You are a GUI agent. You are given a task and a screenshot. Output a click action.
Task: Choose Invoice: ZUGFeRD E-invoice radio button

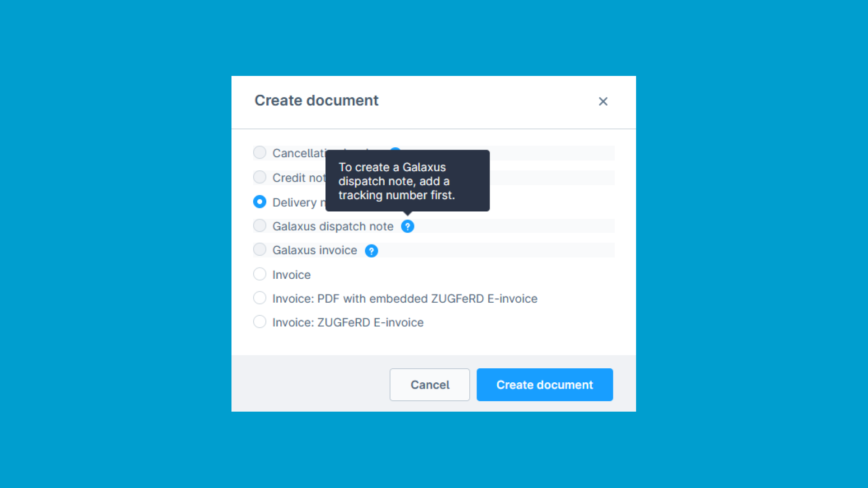tap(259, 322)
